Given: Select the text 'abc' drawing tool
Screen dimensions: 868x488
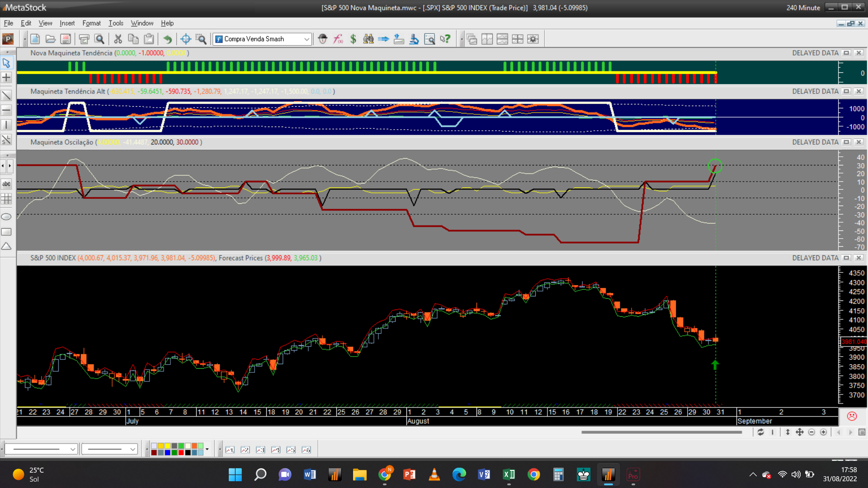Looking at the screenshot, I should point(6,184).
